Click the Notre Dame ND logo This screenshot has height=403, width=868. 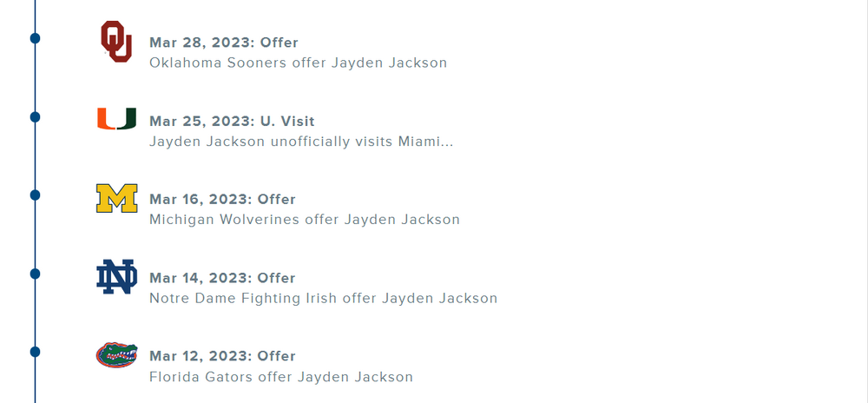click(116, 277)
